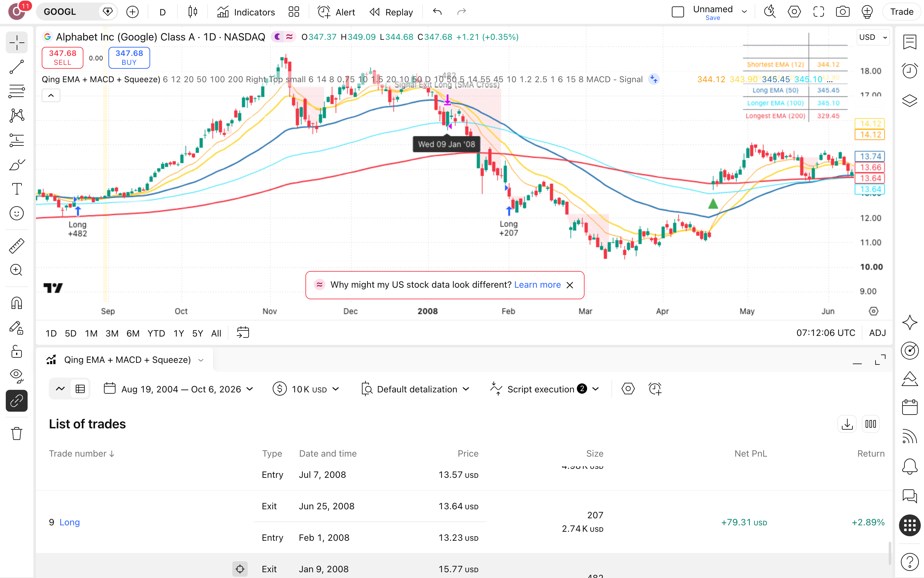Open the emoji icons tool
Viewport: 924px width, 578px height.
(x=16, y=213)
